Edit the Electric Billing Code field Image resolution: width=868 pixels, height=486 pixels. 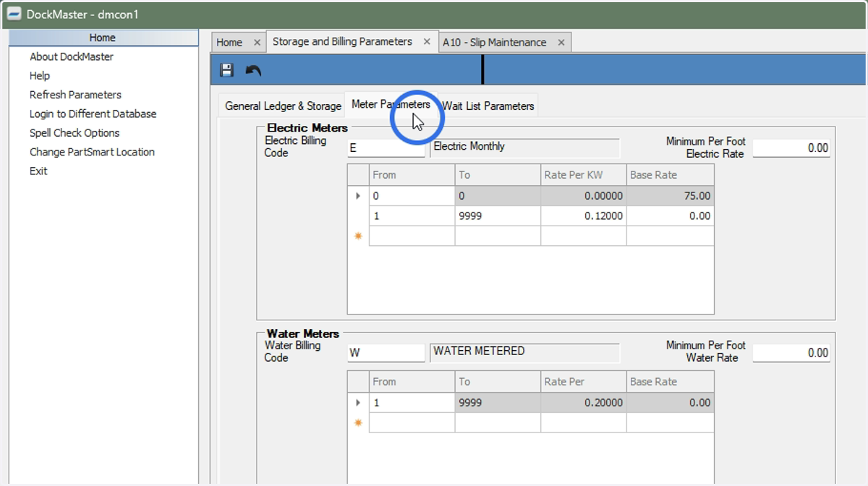pyautogui.click(x=386, y=148)
